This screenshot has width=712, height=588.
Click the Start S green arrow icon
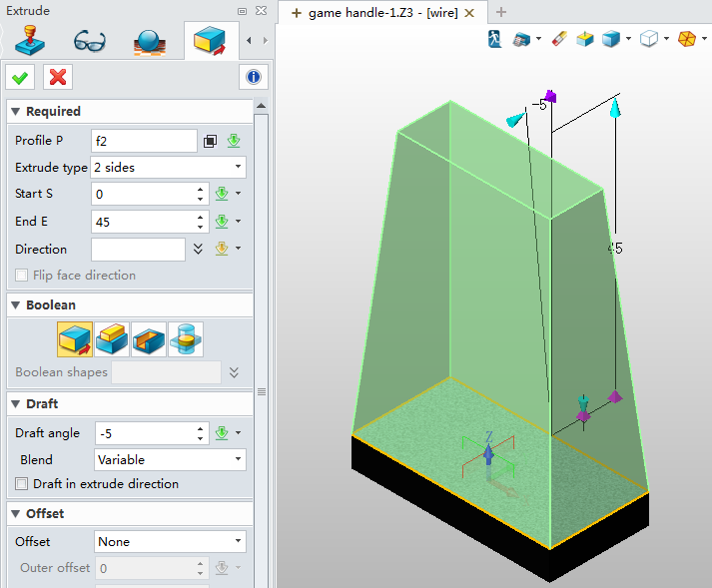(x=222, y=194)
